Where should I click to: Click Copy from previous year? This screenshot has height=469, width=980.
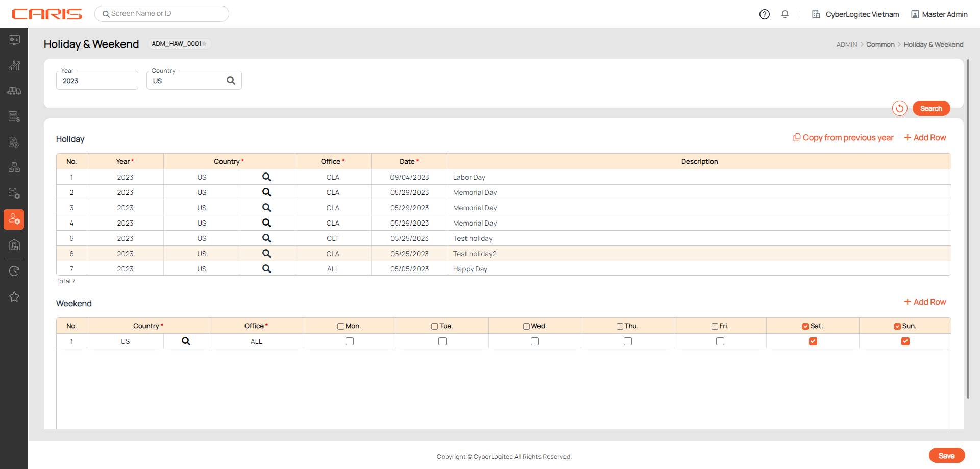pos(843,138)
